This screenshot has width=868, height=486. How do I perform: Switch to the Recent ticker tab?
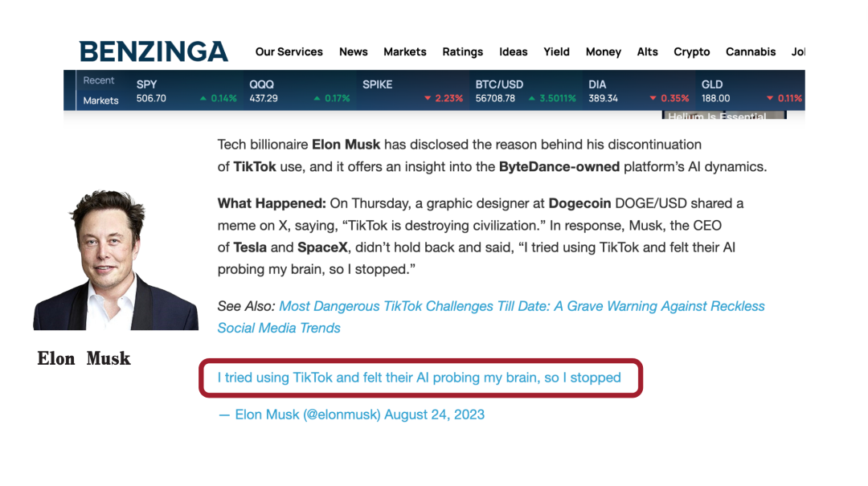click(99, 80)
